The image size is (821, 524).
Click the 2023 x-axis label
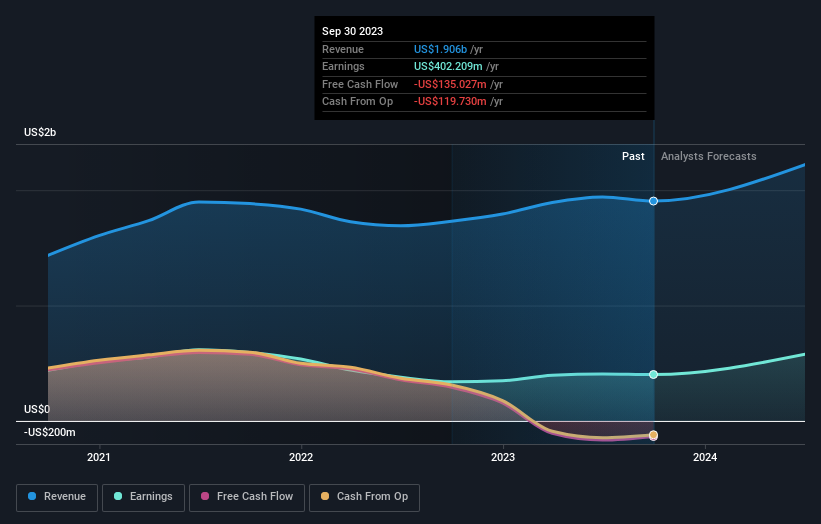point(503,458)
